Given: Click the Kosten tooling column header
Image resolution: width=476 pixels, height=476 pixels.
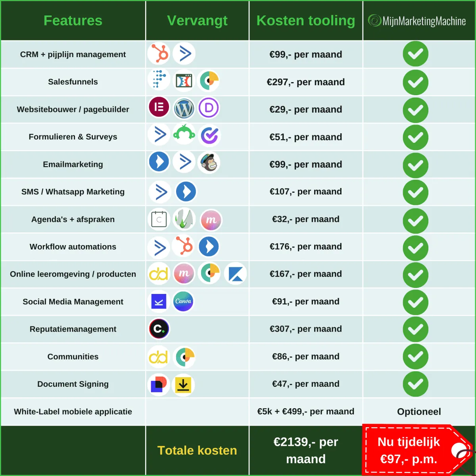Looking at the screenshot, I should tap(306, 20).
